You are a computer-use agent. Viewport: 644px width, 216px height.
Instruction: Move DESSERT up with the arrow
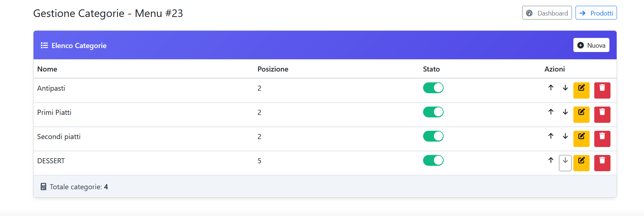tap(551, 160)
